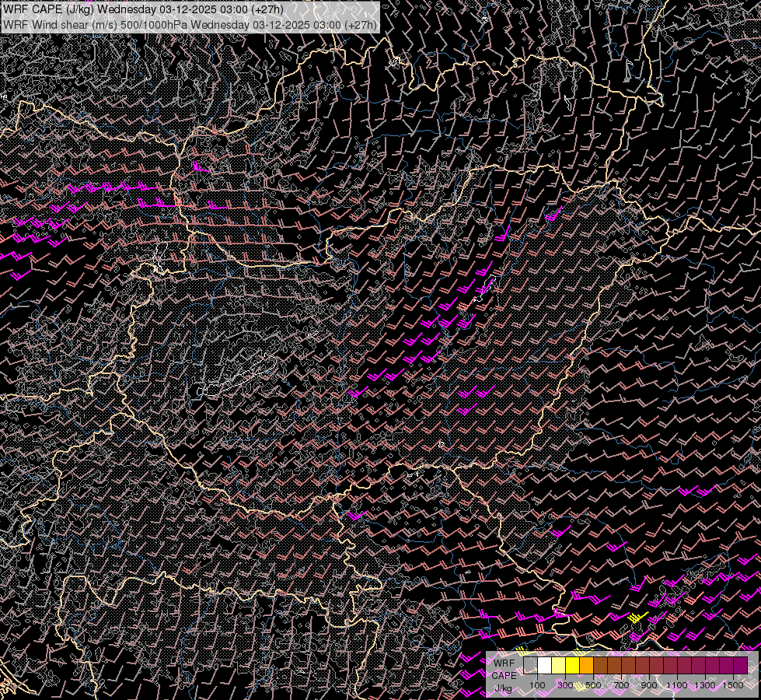Click the (+27h) offset in the wind shear title
Image resolution: width=761 pixels, height=700 pixels.
360,24
